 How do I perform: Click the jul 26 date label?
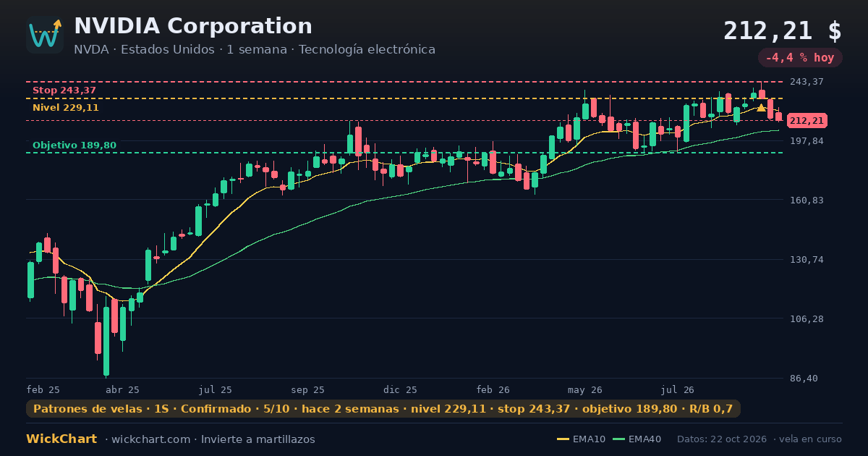[x=678, y=389]
